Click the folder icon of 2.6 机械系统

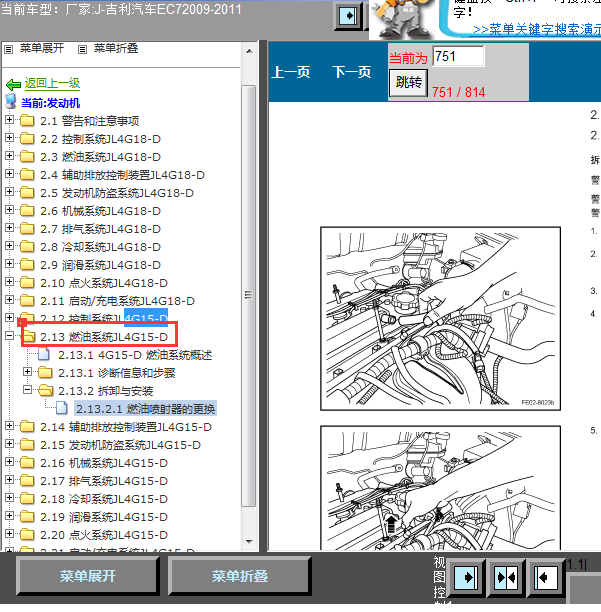pos(27,211)
